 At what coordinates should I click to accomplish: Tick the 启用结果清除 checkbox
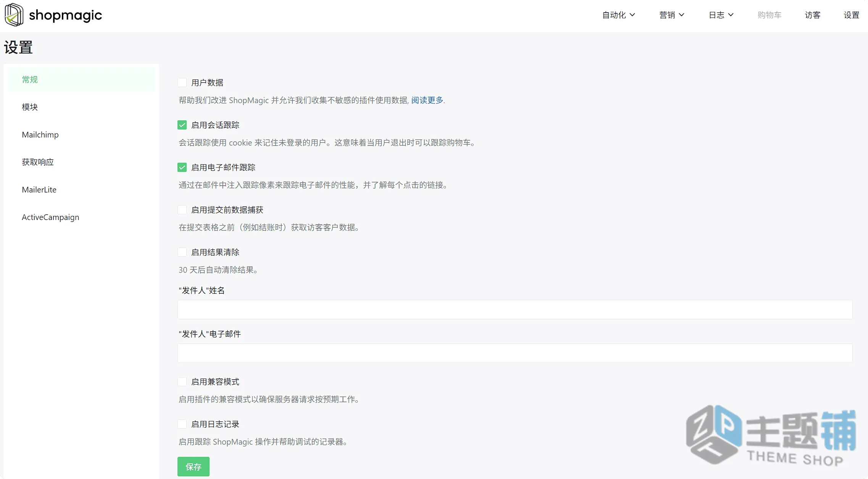pos(182,252)
